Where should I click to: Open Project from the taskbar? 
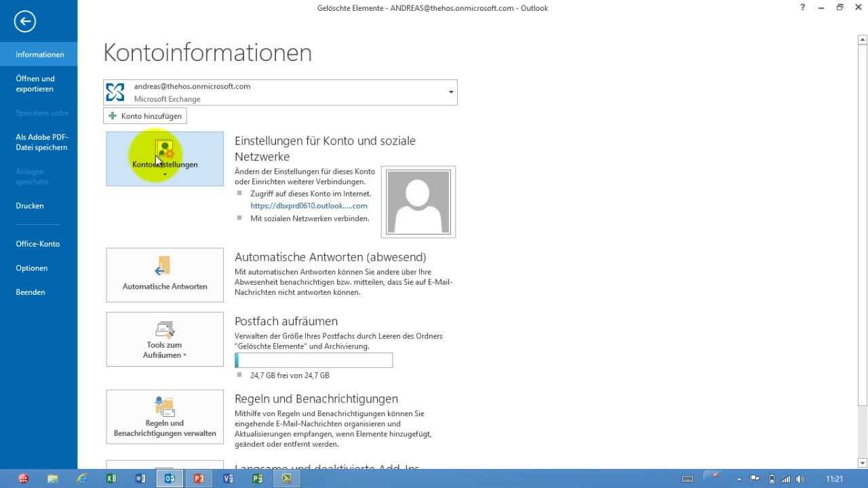[x=257, y=479]
